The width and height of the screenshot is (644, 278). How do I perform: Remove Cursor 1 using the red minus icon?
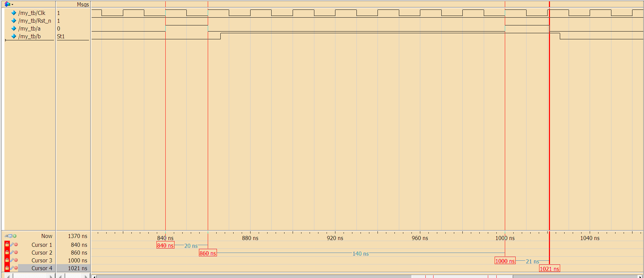tap(16, 244)
